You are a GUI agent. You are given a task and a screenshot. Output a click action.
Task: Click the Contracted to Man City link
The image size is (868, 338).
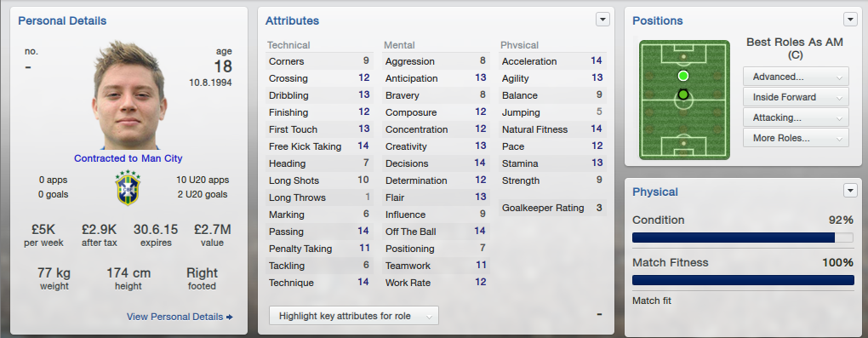coord(128,158)
